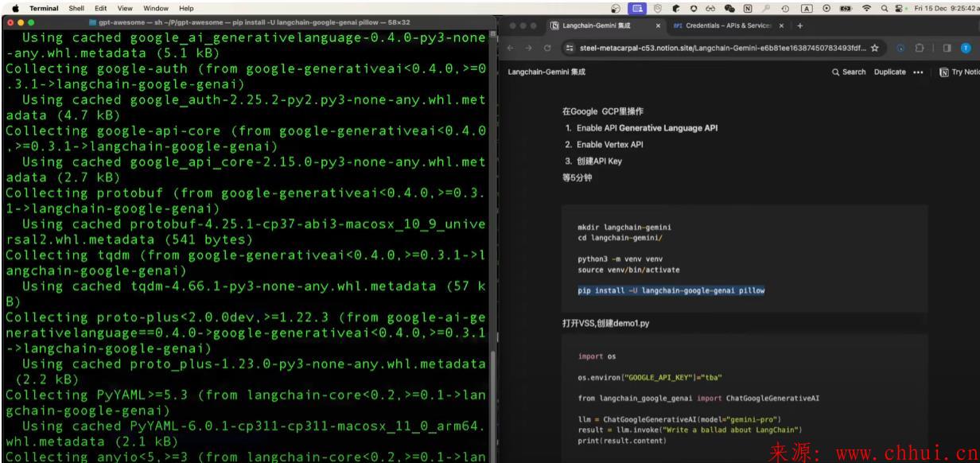Click the 'python3 -m venv venv' code line
This screenshot has width=980, height=463.
point(620,259)
